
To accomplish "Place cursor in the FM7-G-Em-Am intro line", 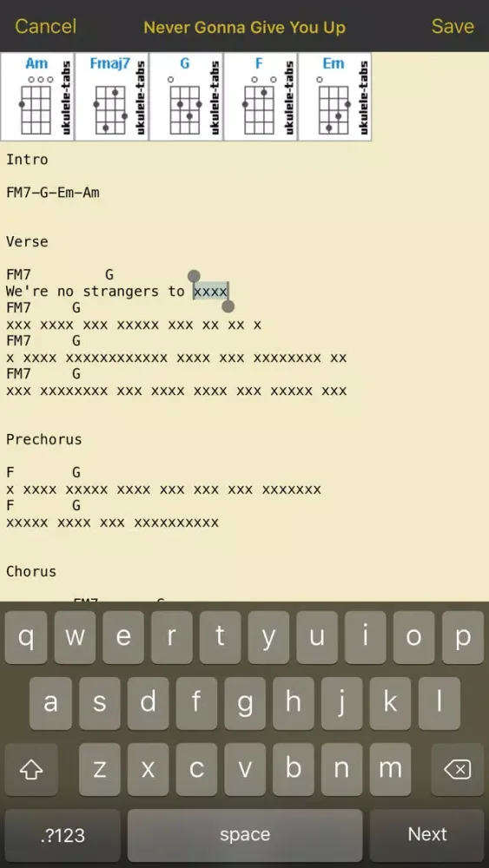I will click(x=53, y=193).
